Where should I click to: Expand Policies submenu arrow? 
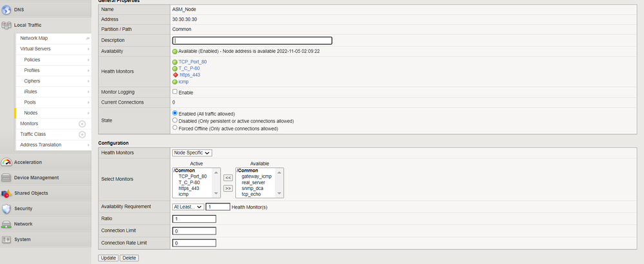point(88,60)
